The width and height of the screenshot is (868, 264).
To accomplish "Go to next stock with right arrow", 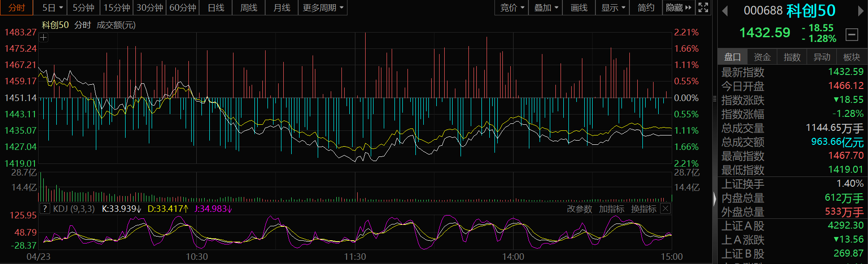I will tap(861, 11).
